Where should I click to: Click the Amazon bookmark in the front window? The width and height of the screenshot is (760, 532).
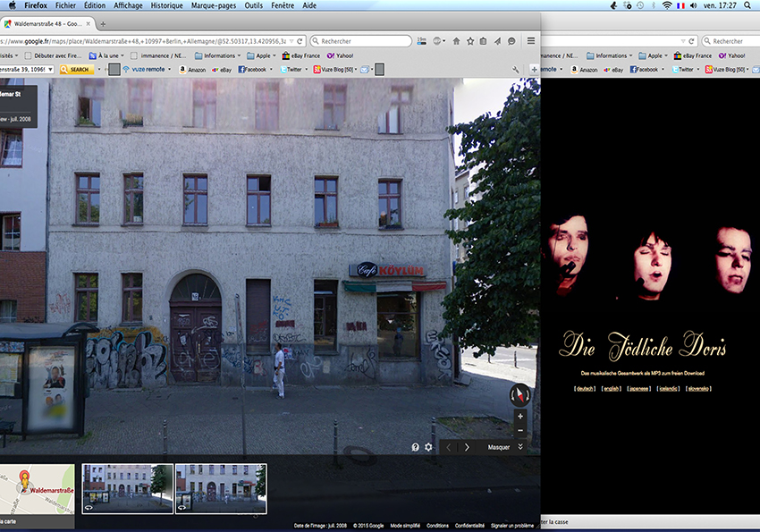192,70
